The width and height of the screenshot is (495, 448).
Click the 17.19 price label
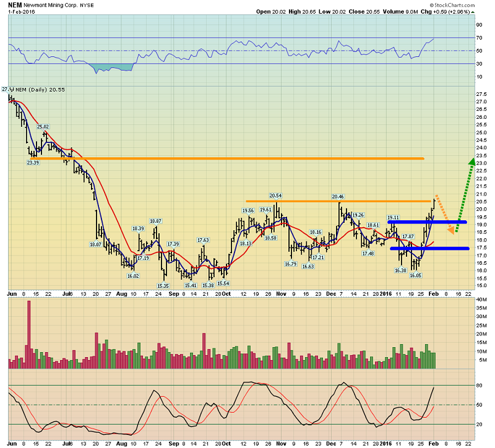pos(143,258)
